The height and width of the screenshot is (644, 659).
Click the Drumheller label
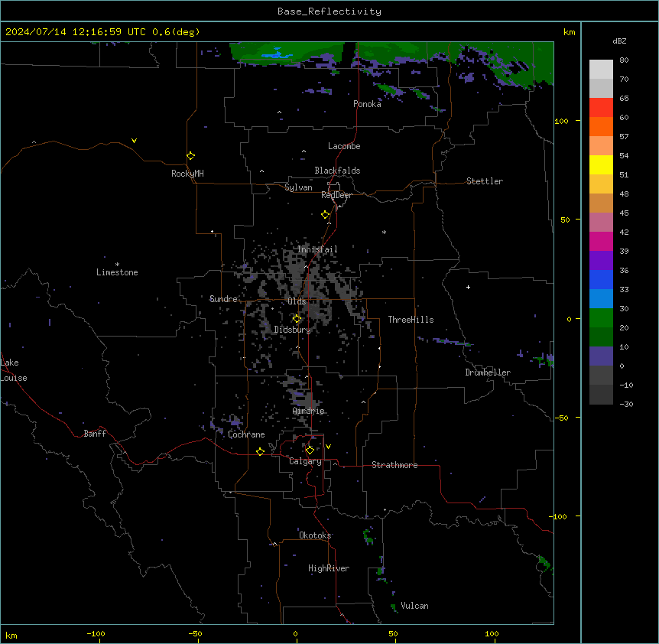point(488,372)
